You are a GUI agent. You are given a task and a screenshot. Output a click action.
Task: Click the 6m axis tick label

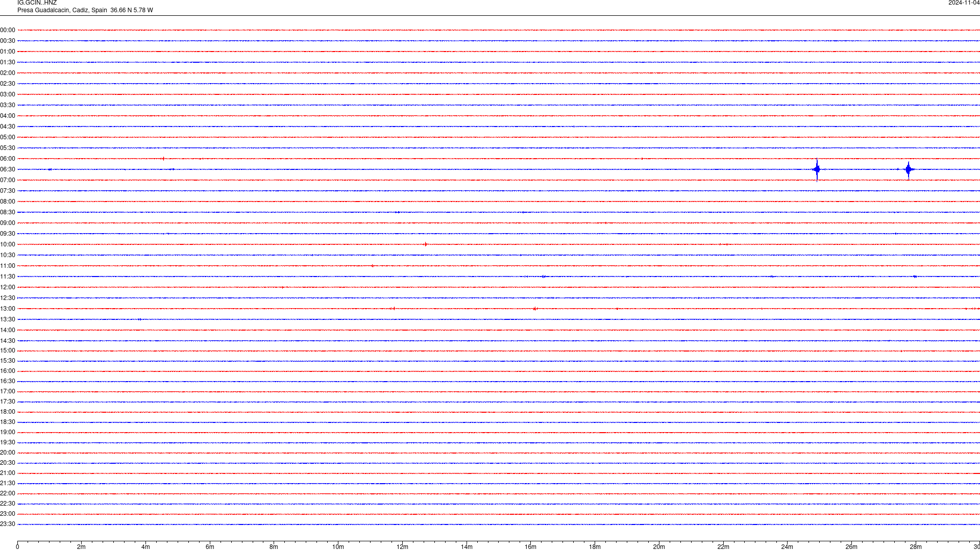tap(210, 547)
